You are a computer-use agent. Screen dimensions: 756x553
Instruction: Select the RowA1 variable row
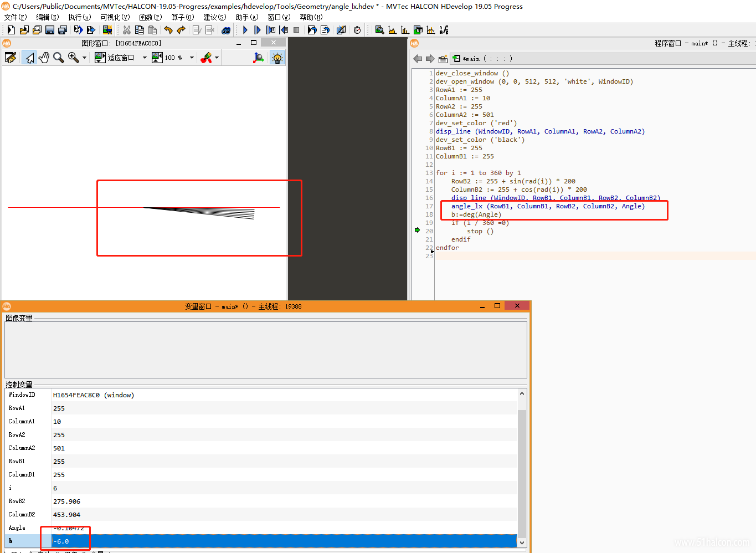(x=261, y=408)
